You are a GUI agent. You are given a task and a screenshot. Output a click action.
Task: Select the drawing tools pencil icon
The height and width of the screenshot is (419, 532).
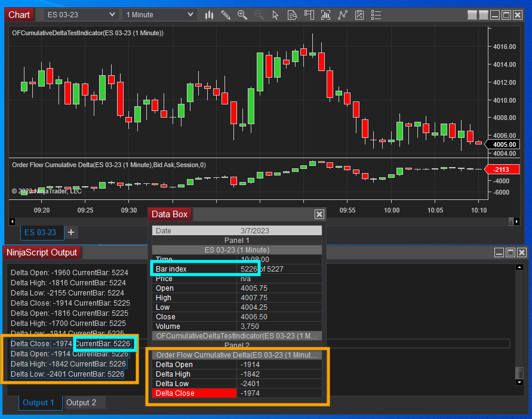coord(226,15)
